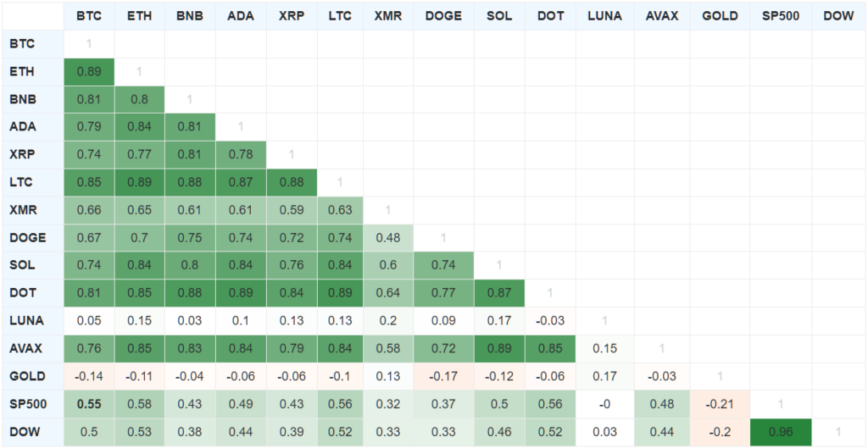Select the LUNA row header
The image size is (868, 448).
point(22,321)
